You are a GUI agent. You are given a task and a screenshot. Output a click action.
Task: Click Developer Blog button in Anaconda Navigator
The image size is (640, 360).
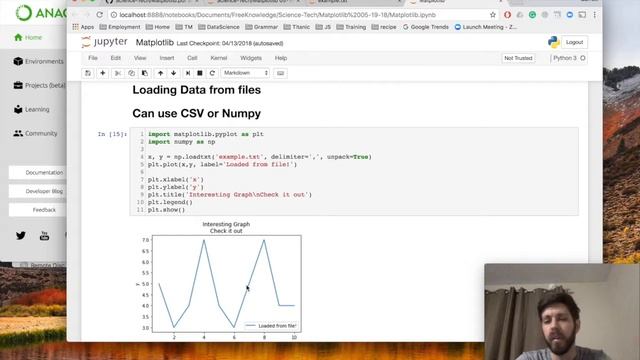(x=38, y=191)
